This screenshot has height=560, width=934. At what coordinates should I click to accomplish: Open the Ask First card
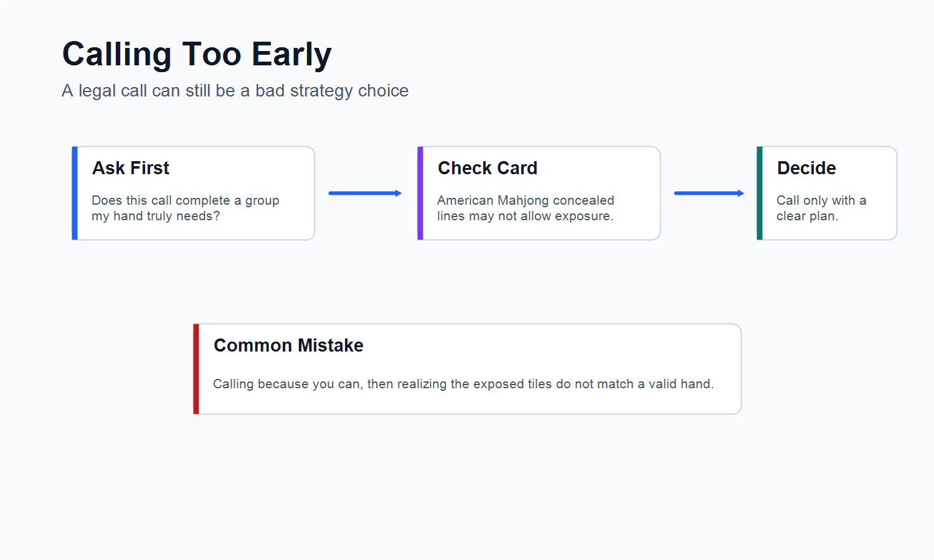tap(194, 193)
